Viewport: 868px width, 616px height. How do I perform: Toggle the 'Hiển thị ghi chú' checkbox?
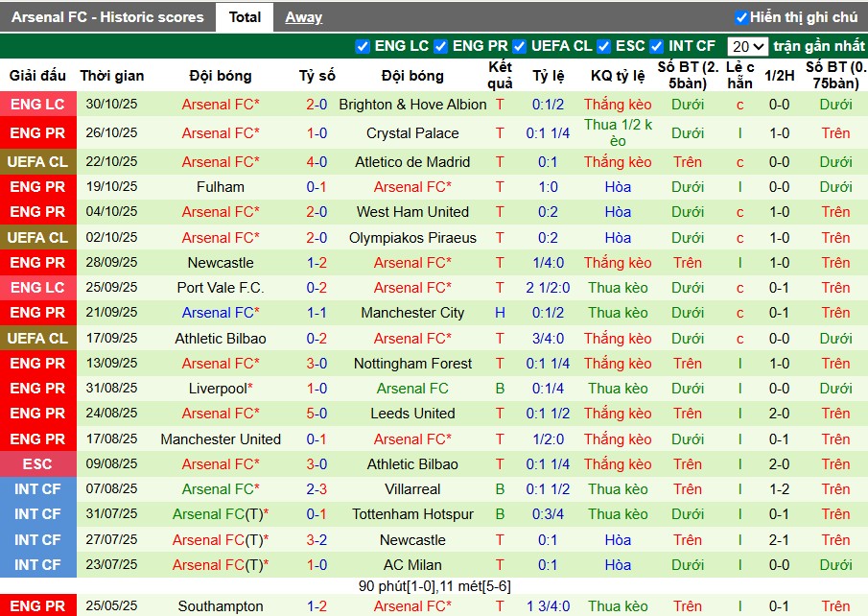tap(741, 17)
